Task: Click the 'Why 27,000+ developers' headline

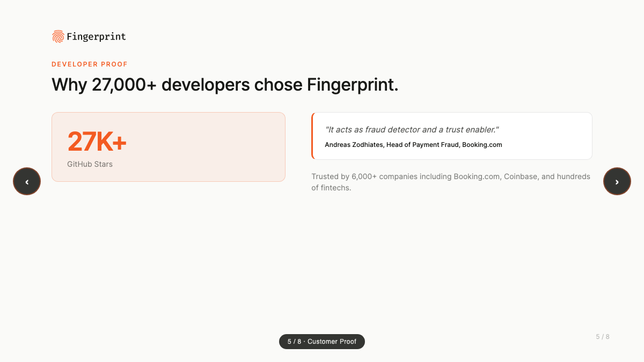Action: point(225,85)
